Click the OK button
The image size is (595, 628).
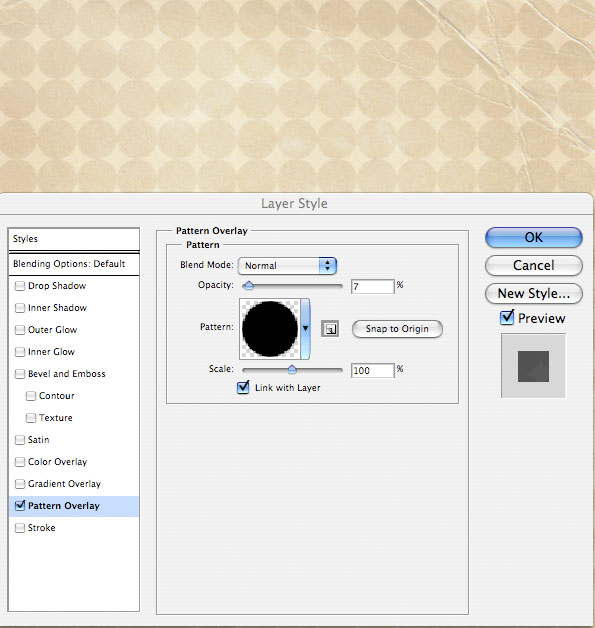tap(534, 238)
